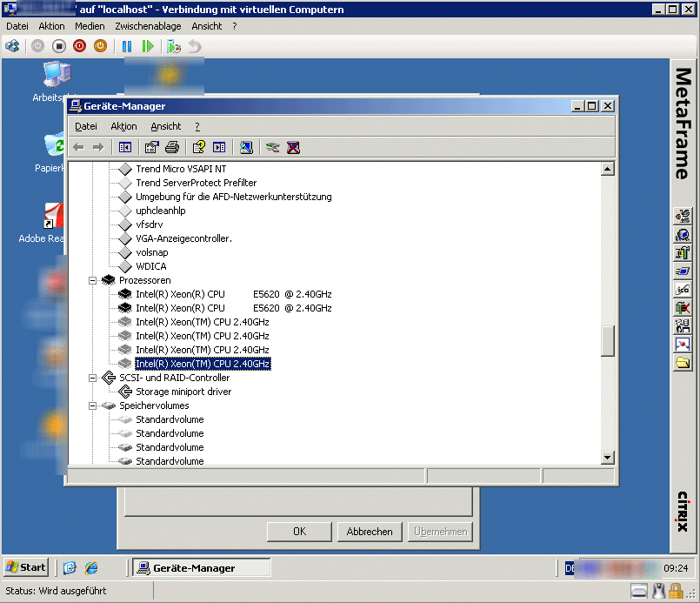The height and width of the screenshot is (603, 700).
Task: Go forward in Geräte-Manager toolbar
Action: [98, 147]
